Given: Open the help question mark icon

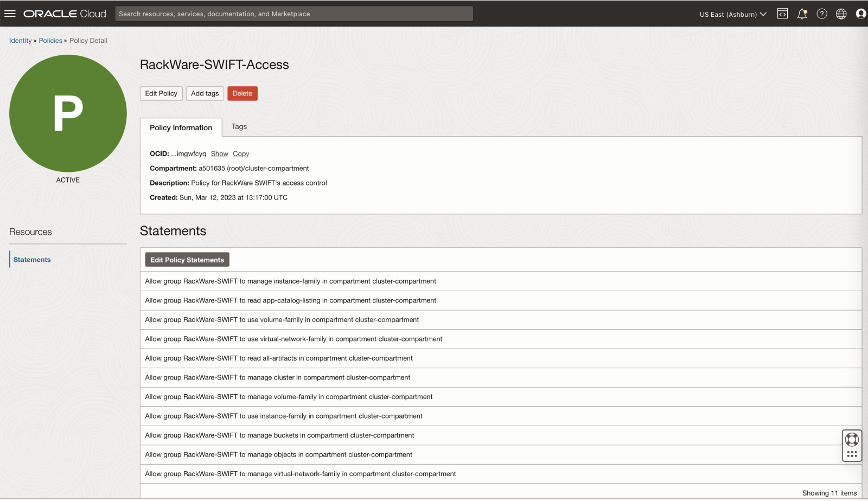Looking at the screenshot, I should (x=822, y=14).
